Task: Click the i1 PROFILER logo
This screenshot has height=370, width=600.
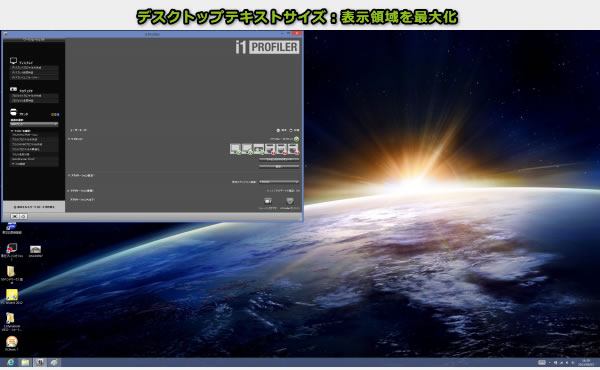Action: point(267,47)
